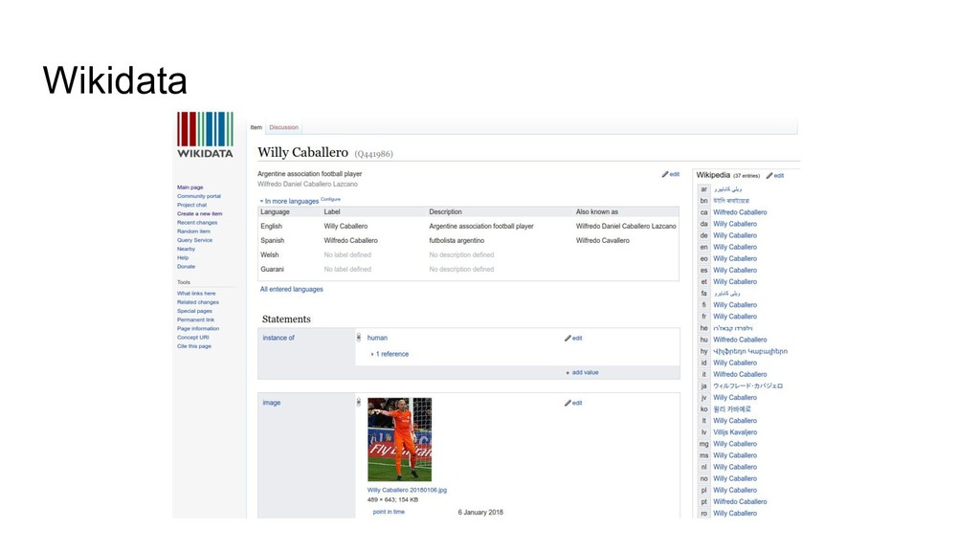Open German (de) Willy Caballero article

click(x=735, y=235)
